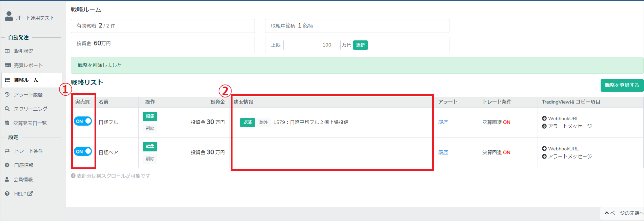The image size is (644, 221).
Task: Click the 日経ベア strategy name
Action: pyautogui.click(x=108, y=152)
